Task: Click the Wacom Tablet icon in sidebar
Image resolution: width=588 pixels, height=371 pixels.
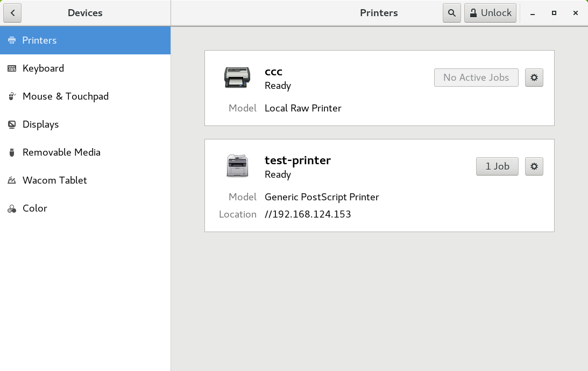Action: 12,180
